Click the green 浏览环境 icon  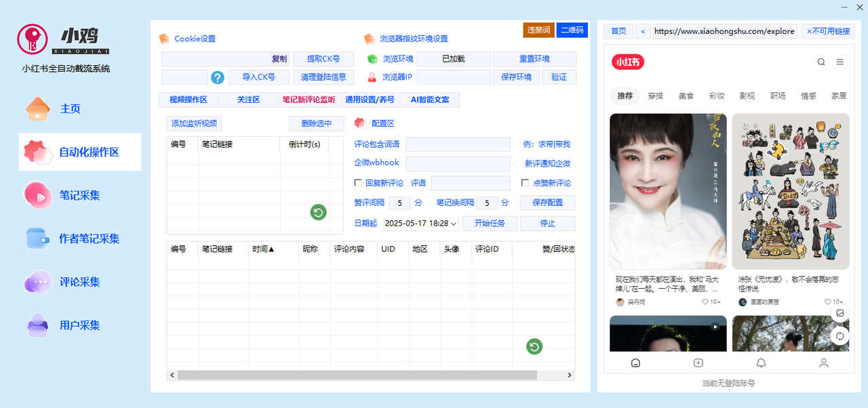(x=372, y=59)
